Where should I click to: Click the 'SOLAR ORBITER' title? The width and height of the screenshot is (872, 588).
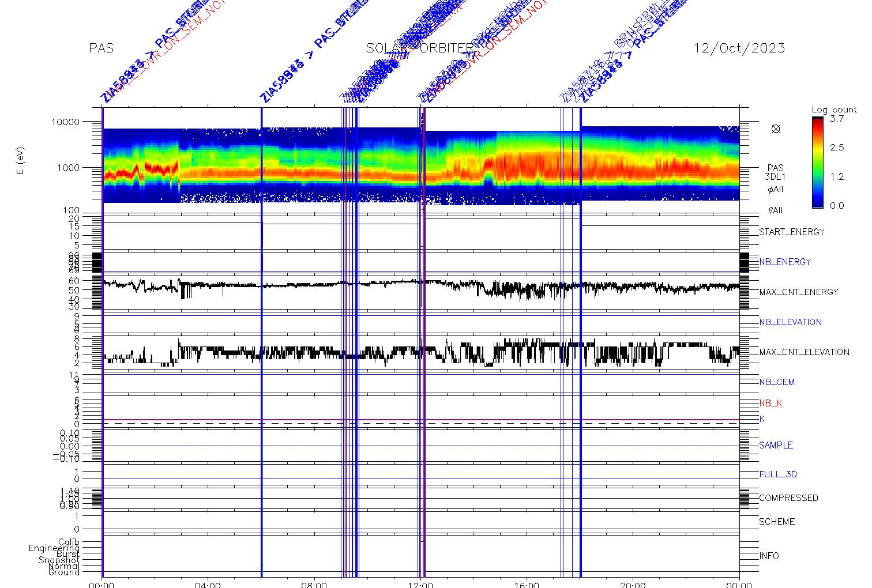(420, 48)
